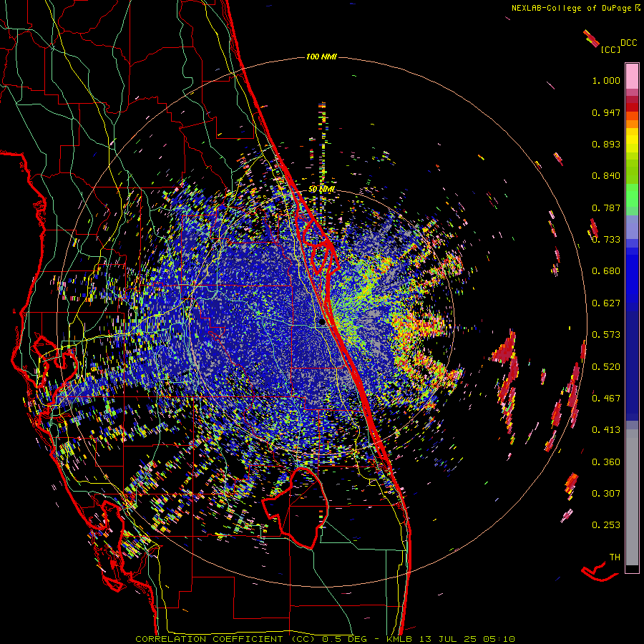Select the 0.573 scale value
The width and height of the screenshot is (644, 644).
click(x=606, y=335)
